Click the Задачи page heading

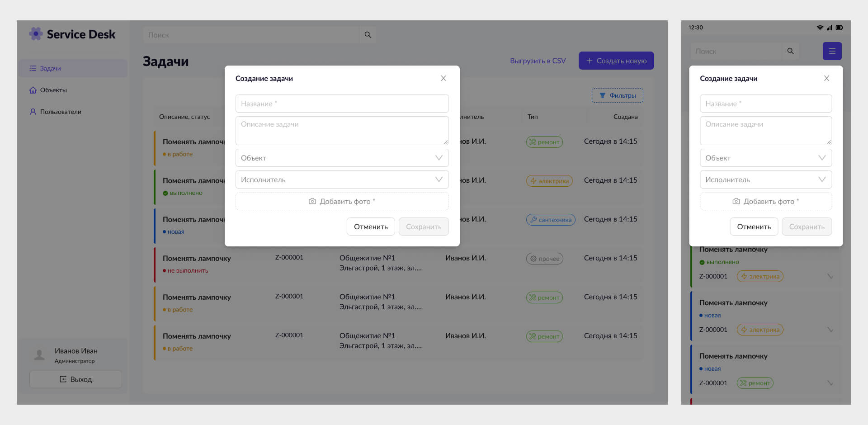[165, 61]
